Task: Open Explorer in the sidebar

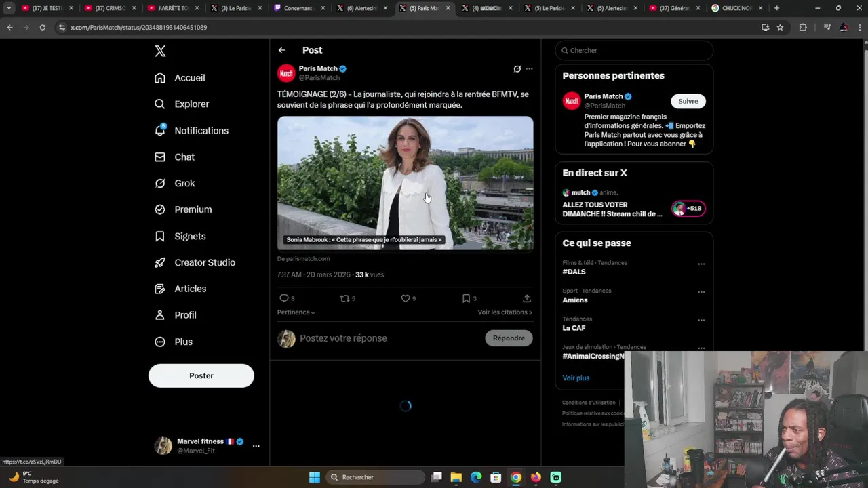Action: pos(182,104)
